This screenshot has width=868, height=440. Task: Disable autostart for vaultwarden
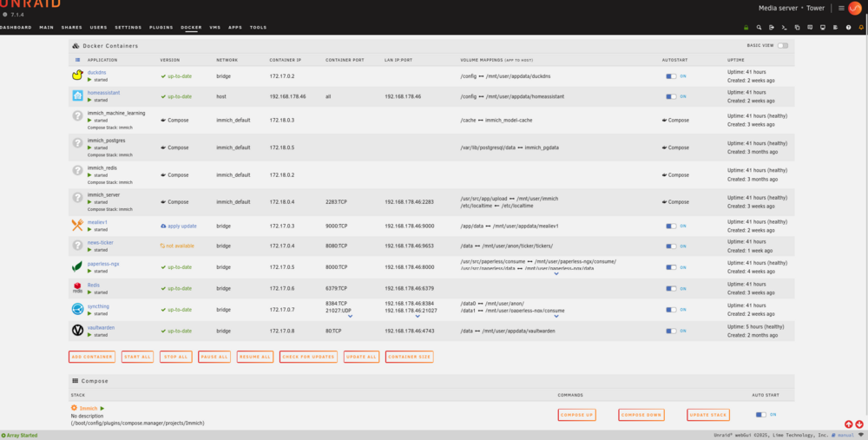click(672, 331)
